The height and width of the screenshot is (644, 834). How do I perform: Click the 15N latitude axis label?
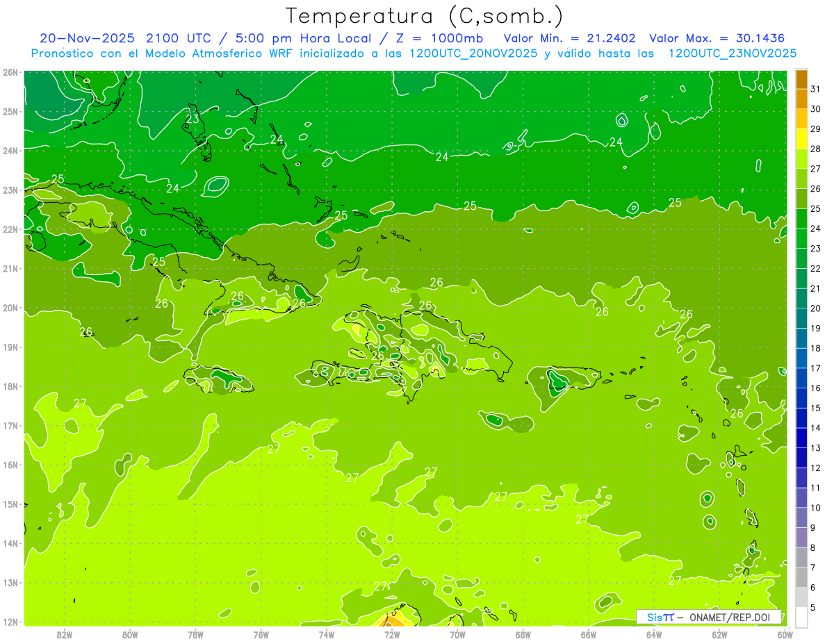click(x=10, y=504)
